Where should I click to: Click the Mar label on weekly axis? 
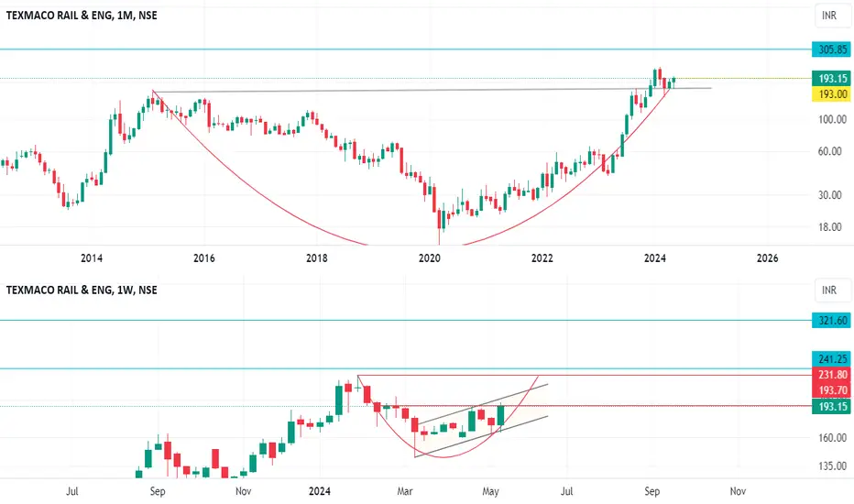tap(405, 491)
